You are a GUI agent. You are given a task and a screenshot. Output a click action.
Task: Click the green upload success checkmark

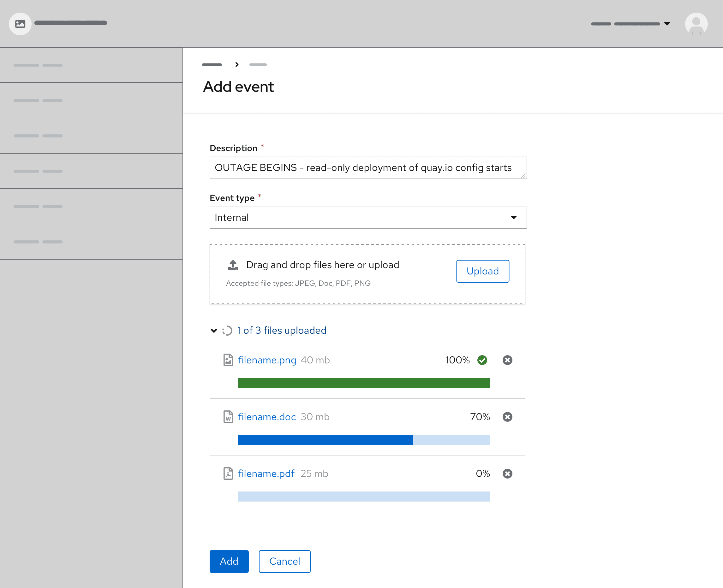pos(482,360)
